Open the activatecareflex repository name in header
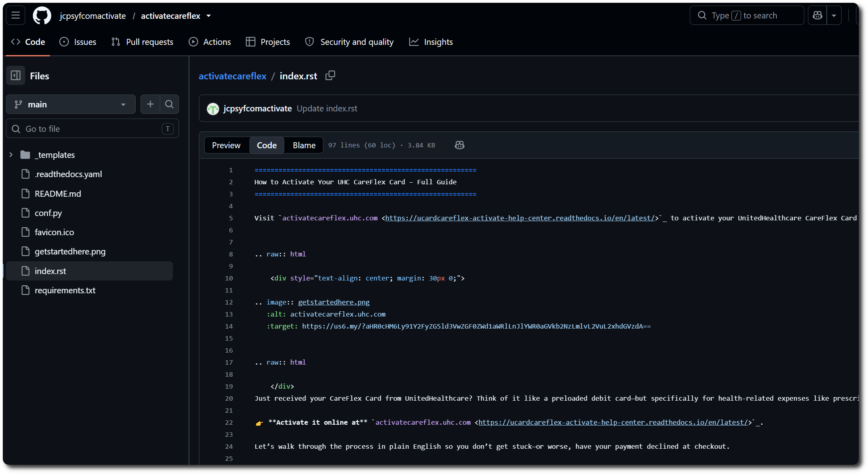868x474 pixels. pos(171,16)
